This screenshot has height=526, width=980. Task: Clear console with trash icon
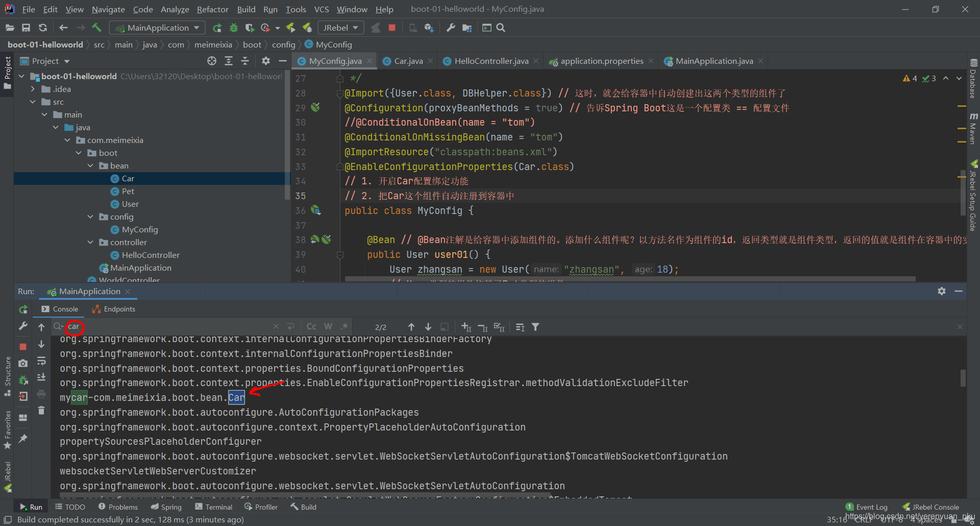click(x=41, y=410)
